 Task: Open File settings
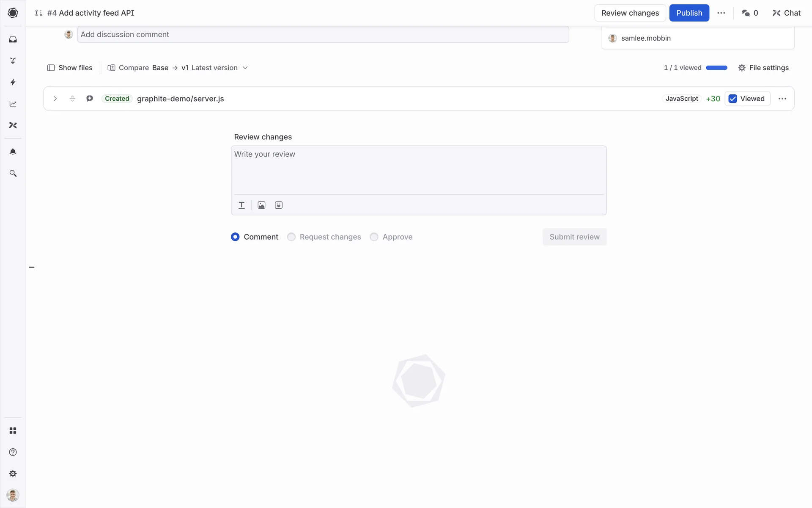coord(763,68)
